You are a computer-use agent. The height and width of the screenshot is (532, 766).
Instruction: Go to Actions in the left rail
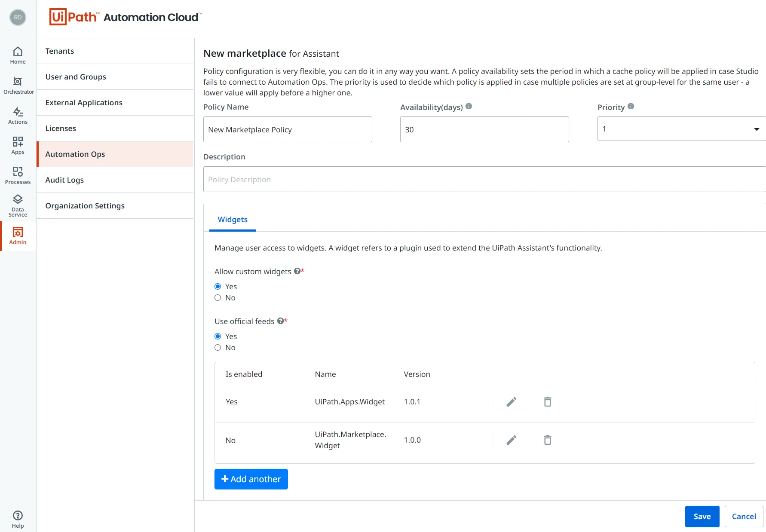pos(18,116)
